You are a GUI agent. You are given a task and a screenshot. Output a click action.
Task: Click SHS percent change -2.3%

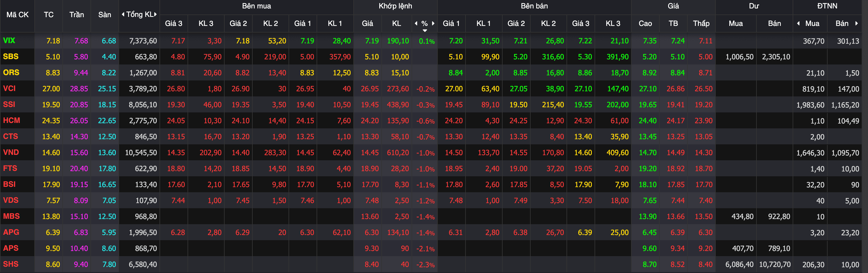click(x=425, y=265)
